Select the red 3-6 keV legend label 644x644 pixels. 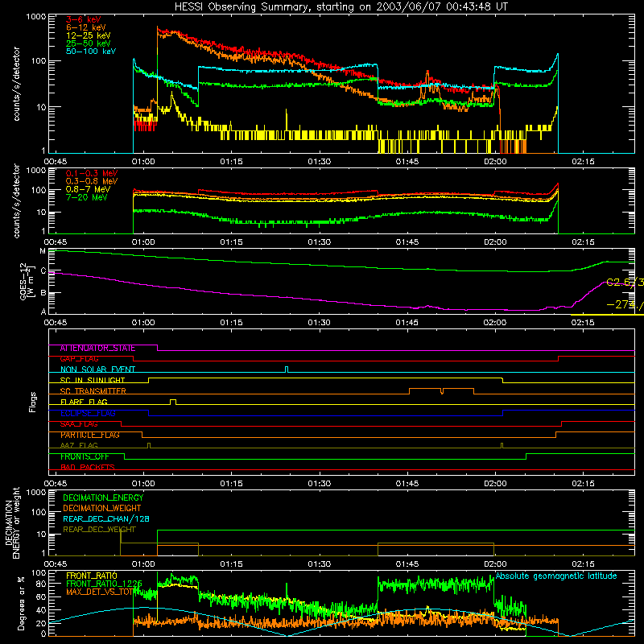coord(84,19)
